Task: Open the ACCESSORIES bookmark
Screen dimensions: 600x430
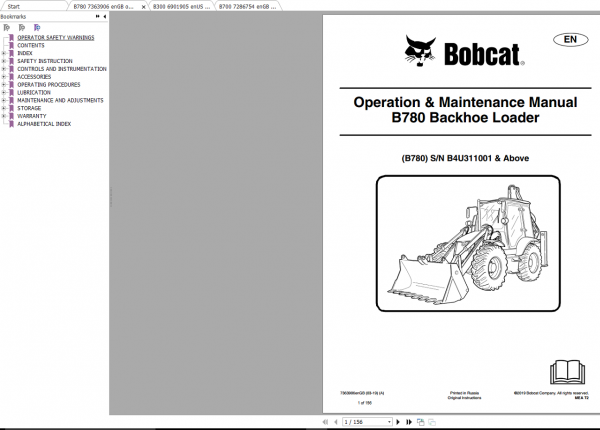Action: tap(34, 77)
